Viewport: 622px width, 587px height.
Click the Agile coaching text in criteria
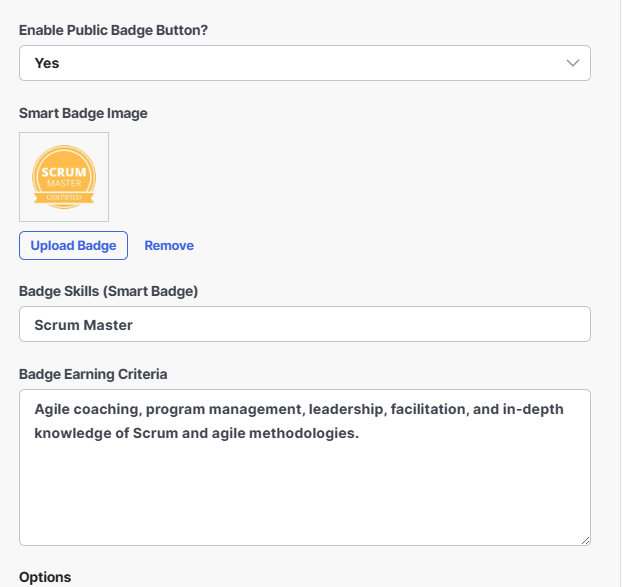(88, 409)
